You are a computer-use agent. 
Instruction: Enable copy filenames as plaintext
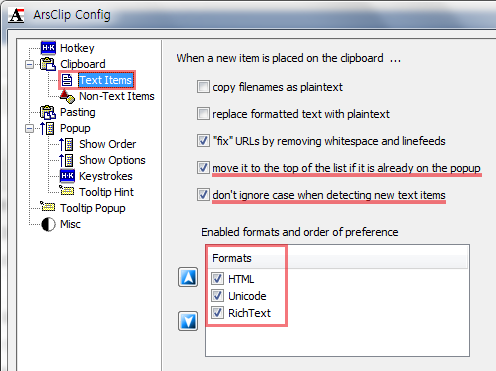pos(203,87)
